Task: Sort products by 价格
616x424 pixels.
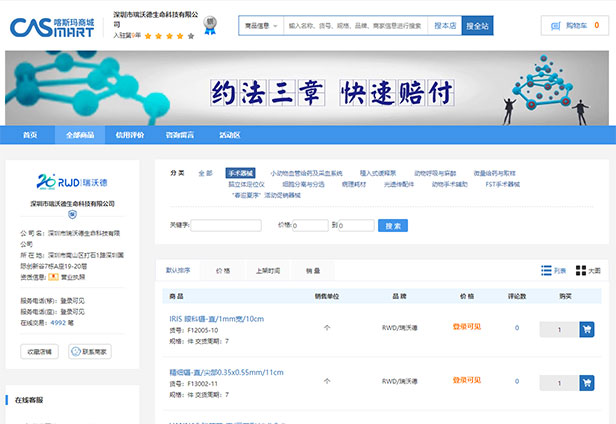Action: [x=223, y=271]
